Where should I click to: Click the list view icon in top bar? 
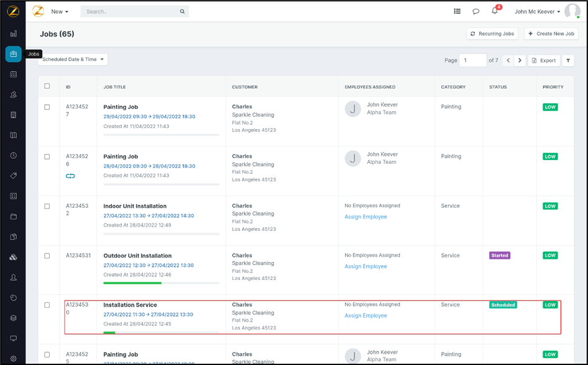click(457, 11)
